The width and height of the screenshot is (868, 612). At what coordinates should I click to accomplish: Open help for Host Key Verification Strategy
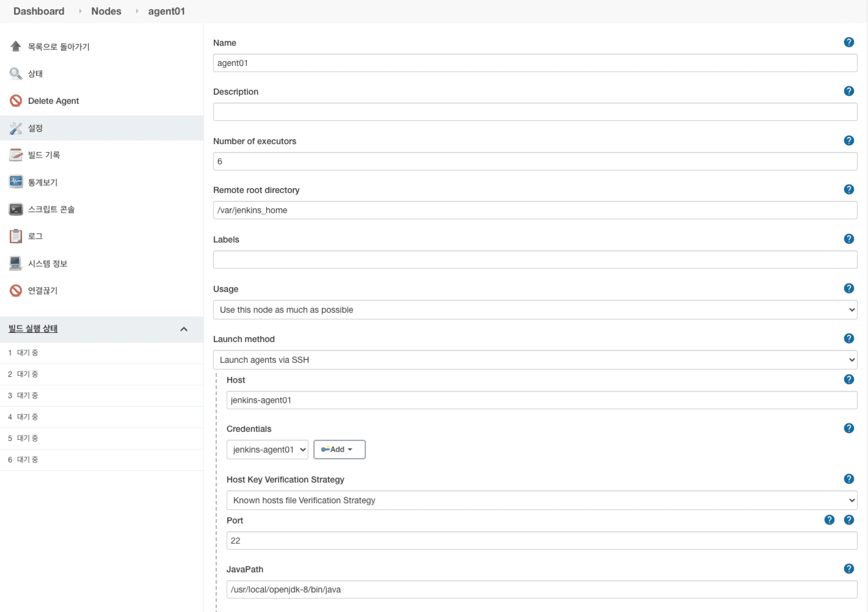pos(849,479)
